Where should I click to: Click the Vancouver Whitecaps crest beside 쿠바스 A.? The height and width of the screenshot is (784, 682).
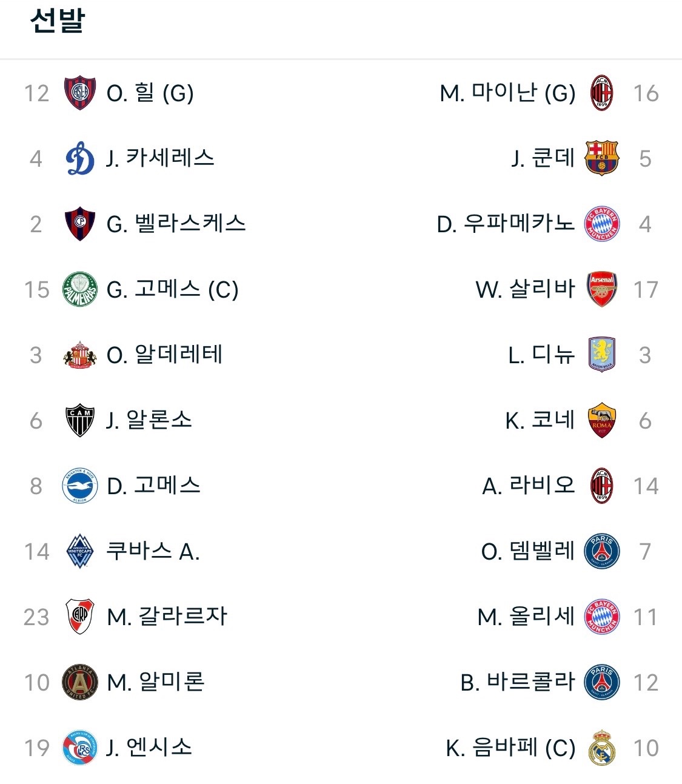tap(80, 551)
